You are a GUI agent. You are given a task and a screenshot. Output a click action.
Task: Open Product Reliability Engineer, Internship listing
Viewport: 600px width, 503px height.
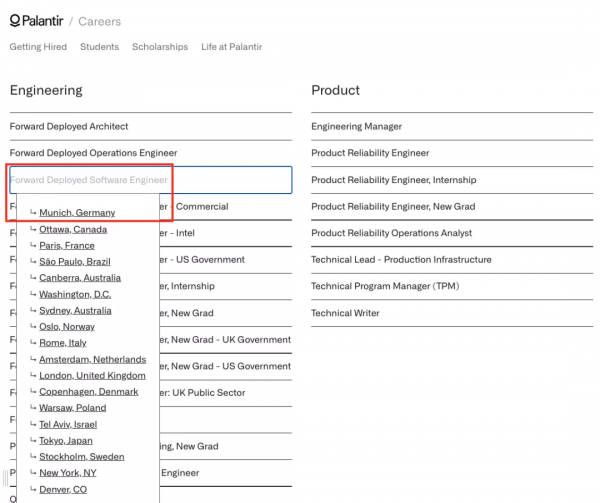click(452, 180)
